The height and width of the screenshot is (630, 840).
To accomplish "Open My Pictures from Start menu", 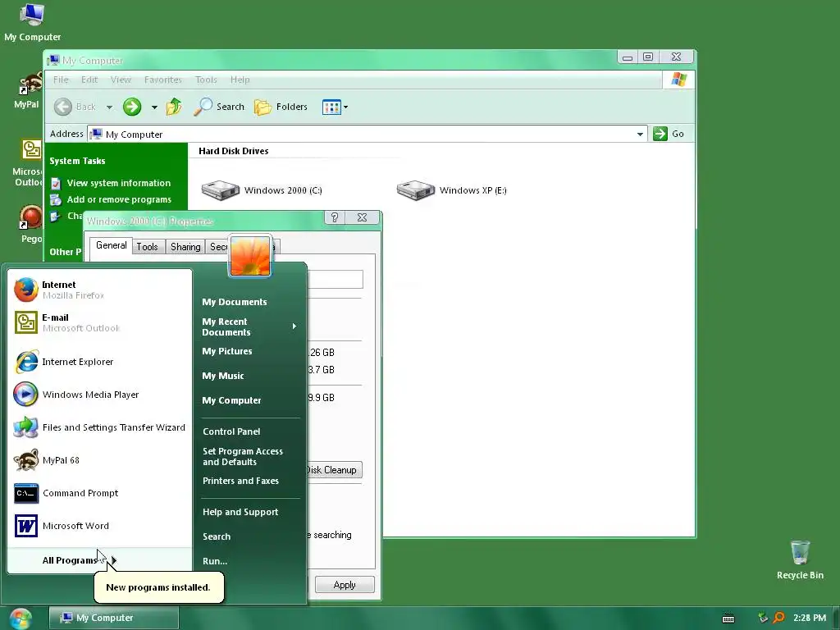I will [x=226, y=351].
